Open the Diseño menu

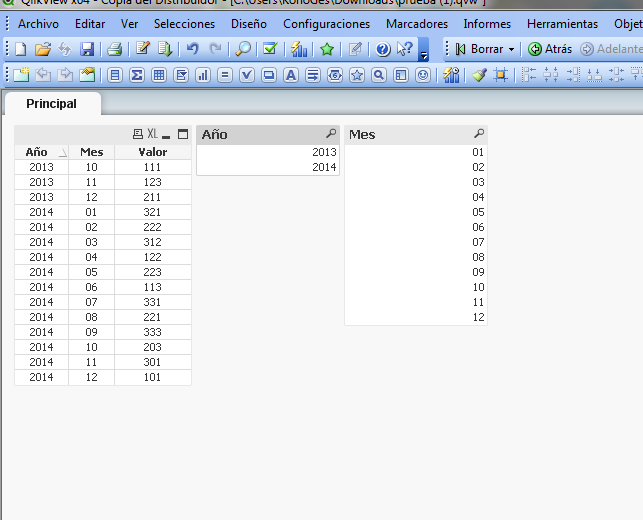(x=249, y=24)
